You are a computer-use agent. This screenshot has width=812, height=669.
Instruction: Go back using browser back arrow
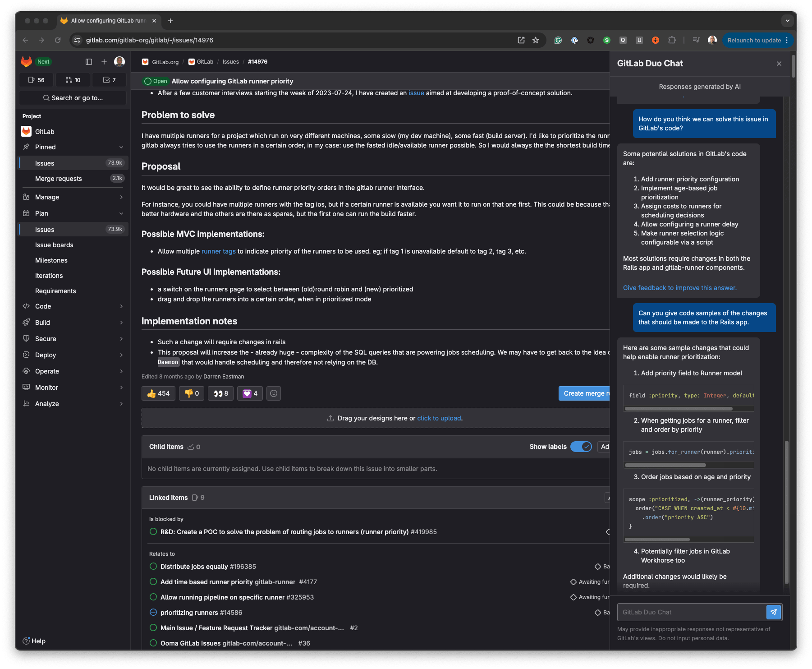pos(26,40)
